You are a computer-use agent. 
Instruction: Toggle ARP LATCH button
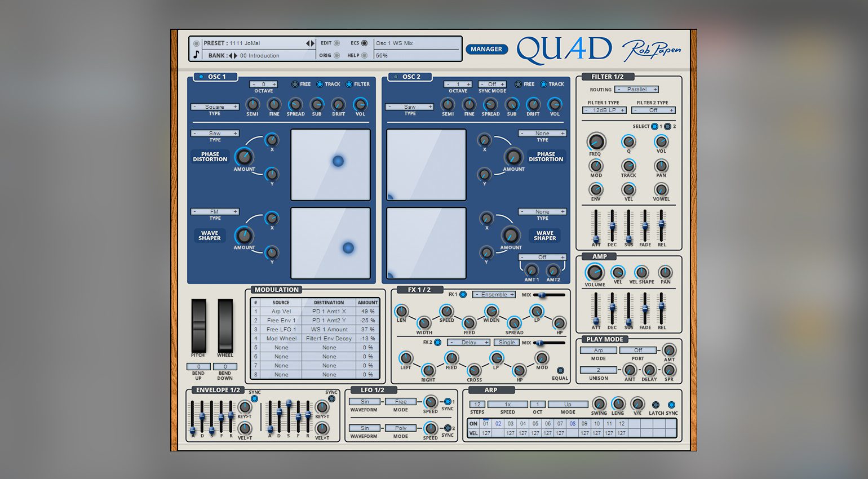pos(656,405)
